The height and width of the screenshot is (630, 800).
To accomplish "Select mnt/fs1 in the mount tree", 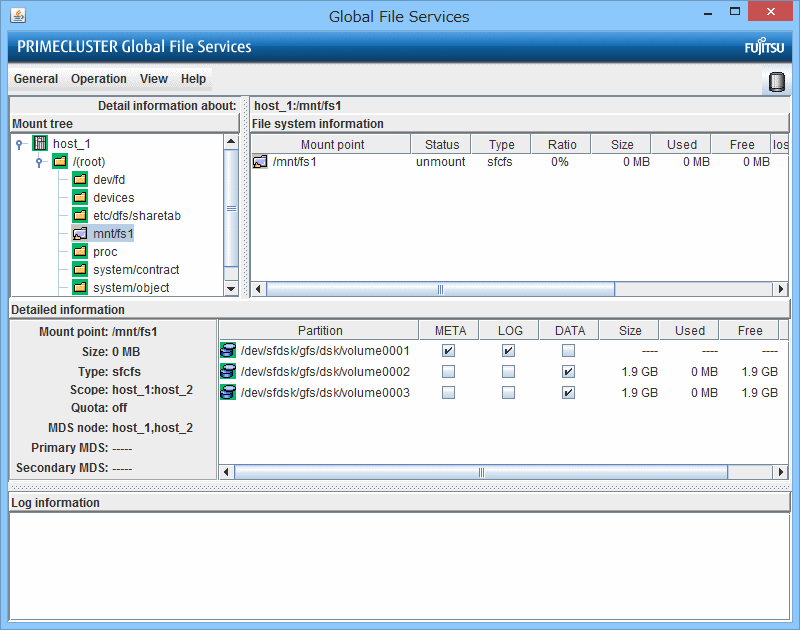I will click(x=113, y=234).
